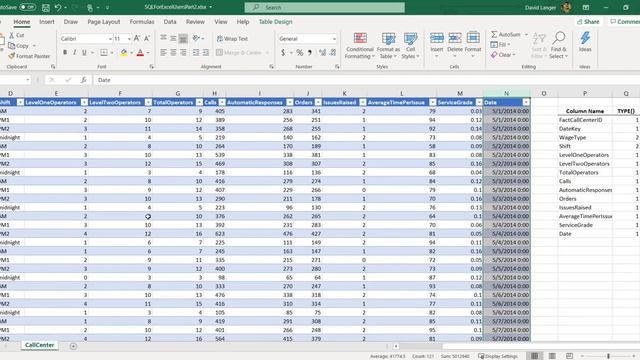Click Display Settings in status bar
This screenshot has height=360, width=640.
(x=498, y=356)
